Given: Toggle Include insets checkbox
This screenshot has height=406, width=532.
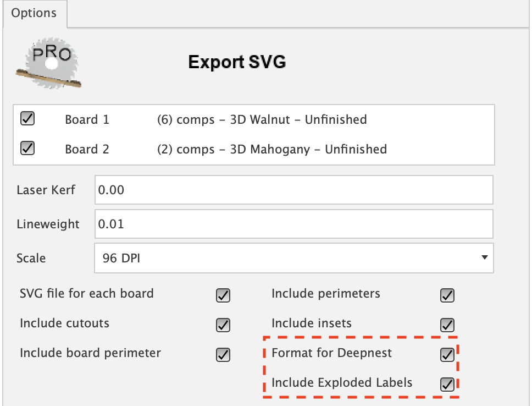Looking at the screenshot, I should [447, 325].
